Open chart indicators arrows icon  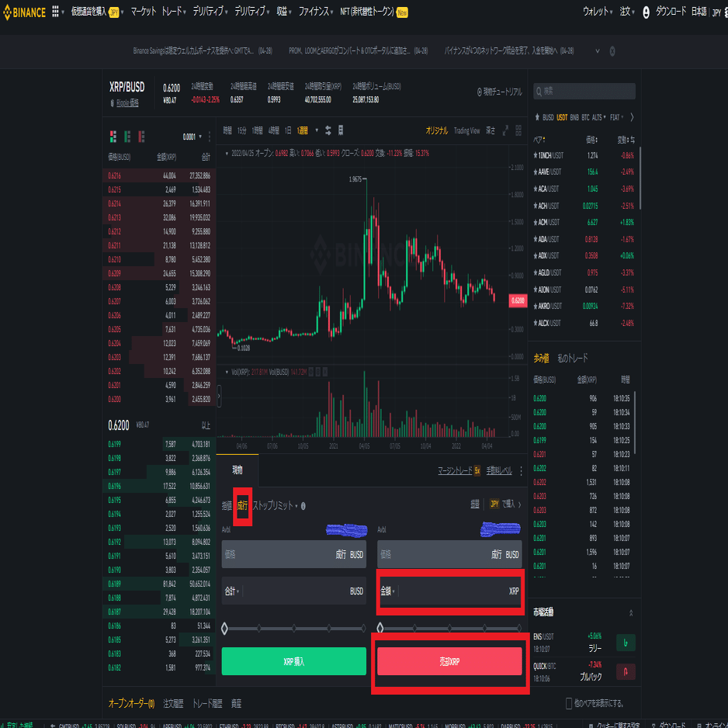[x=328, y=130]
